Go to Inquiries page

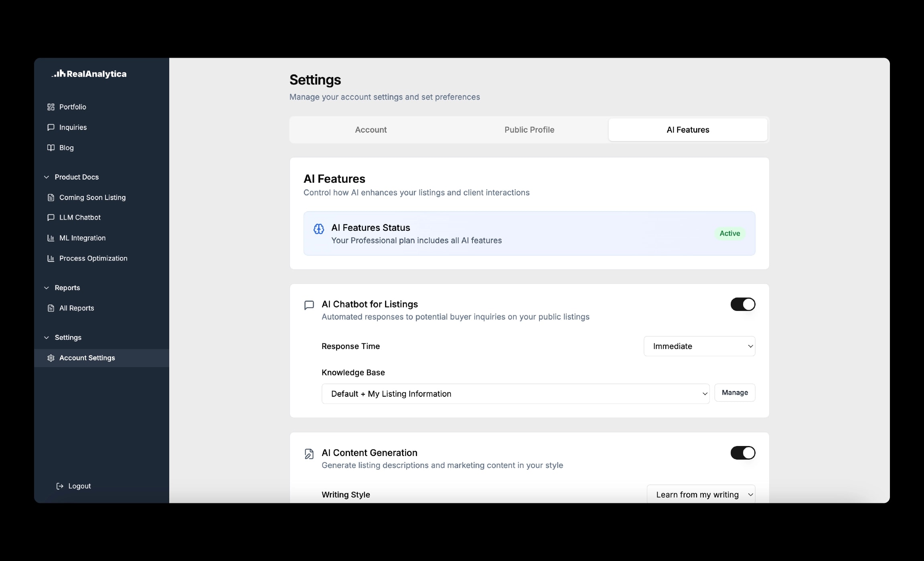[x=101, y=127]
